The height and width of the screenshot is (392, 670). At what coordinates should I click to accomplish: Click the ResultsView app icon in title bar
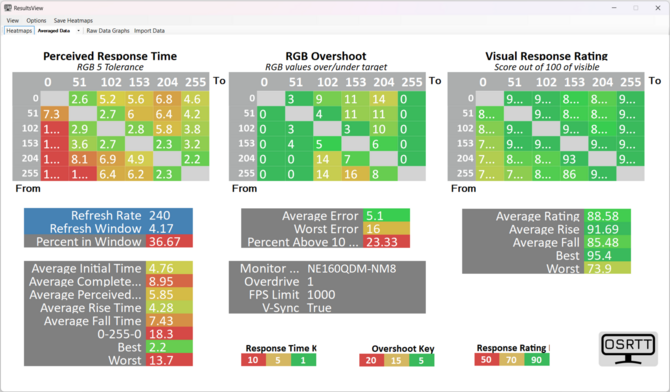8,8
